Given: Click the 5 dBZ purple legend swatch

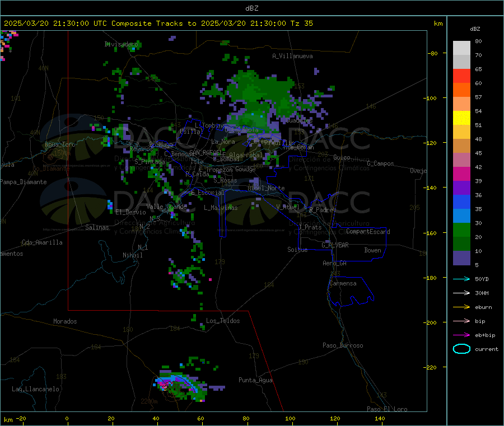Looking at the screenshot, I should coord(461,258).
